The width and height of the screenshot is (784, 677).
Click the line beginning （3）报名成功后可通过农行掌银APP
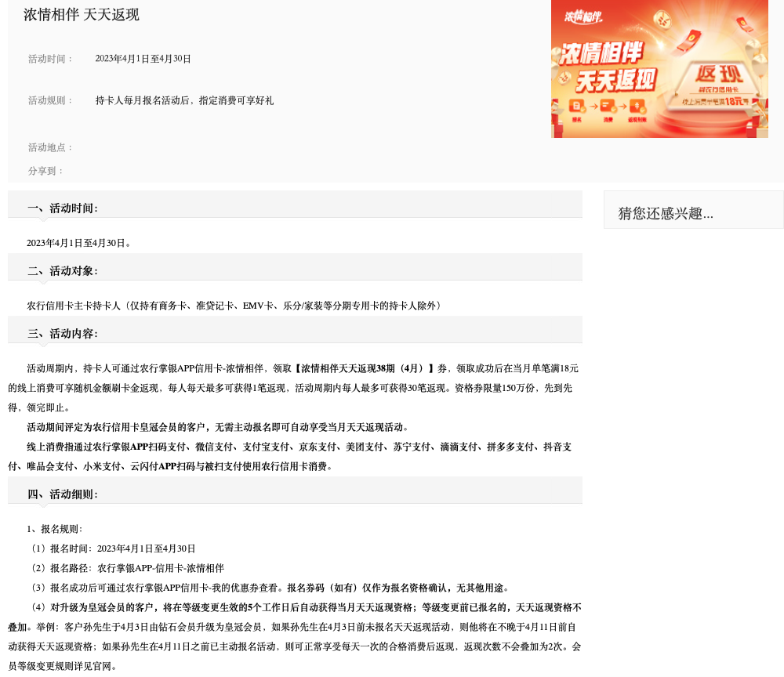pyautogui.click(x=270, y=588)
